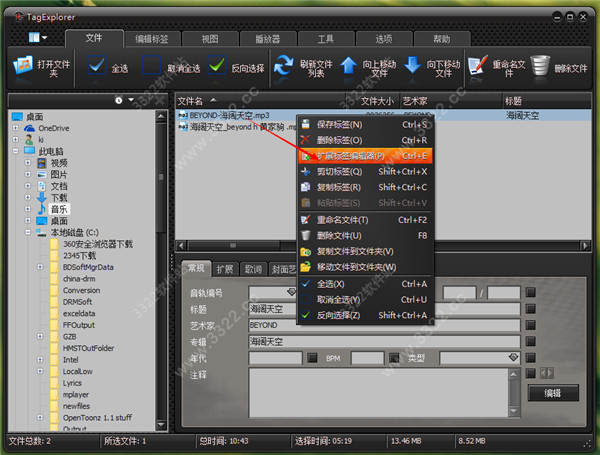
Task: Expand the 此电脑 tree node
Action: point(16,151)
